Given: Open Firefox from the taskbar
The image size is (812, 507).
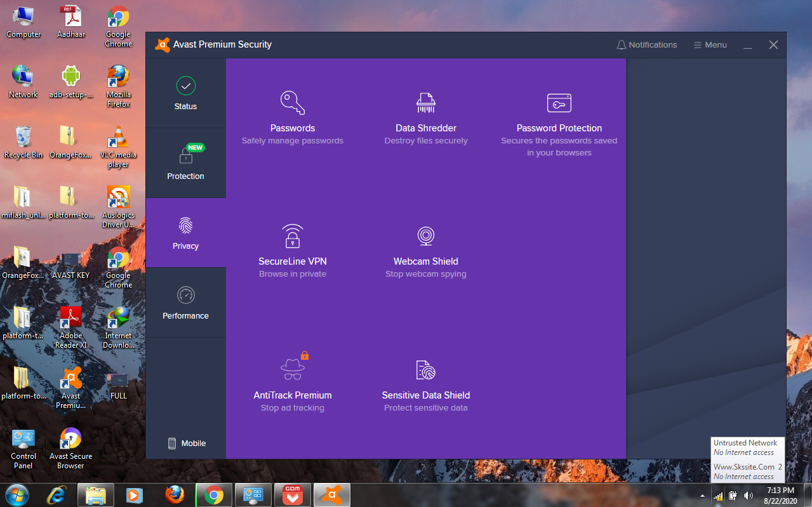Looking at the screenshot, I should pos(175,495).
